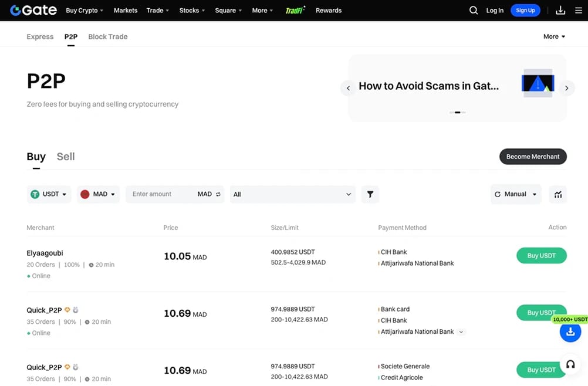Open merchant Elyaagoubi's profile

(45, 253)
